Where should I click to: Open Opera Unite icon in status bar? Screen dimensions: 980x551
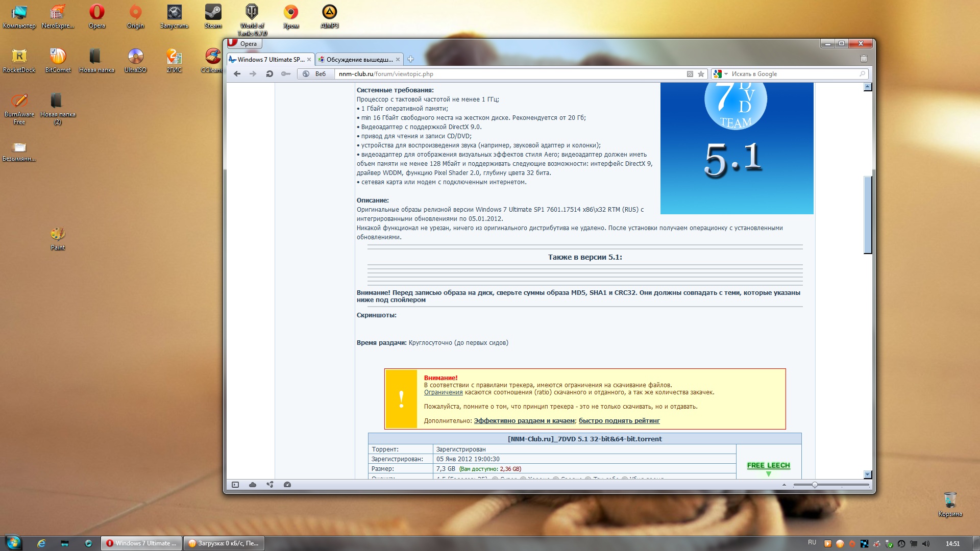(270, 485)
